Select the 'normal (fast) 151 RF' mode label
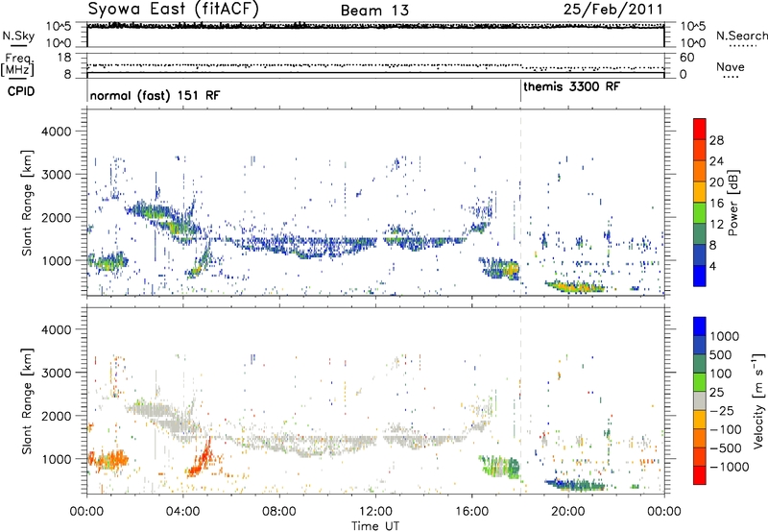Screen dimensions: 768x532 (155, 95)
